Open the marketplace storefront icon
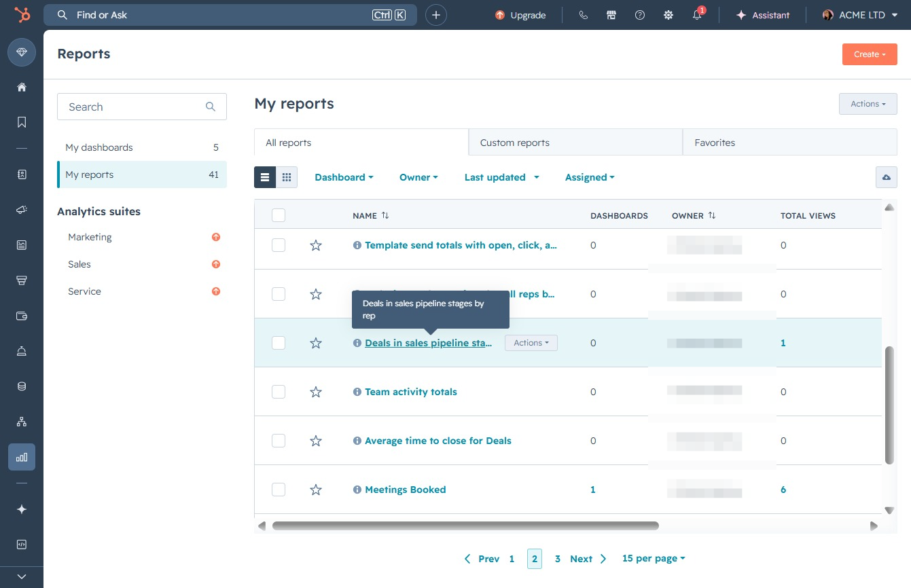Screen dimensions: 911x588 (x=611, y=15)
